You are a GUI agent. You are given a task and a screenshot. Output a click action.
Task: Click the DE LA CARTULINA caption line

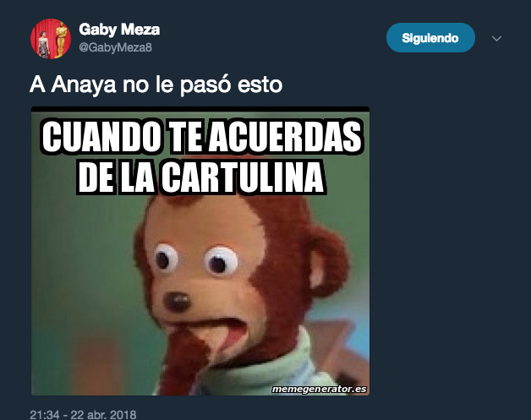point(201,177)
